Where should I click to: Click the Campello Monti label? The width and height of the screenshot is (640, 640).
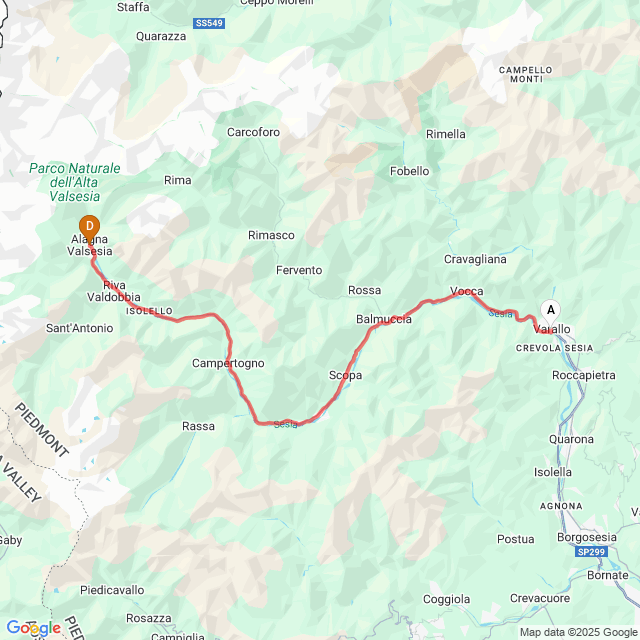(x=526, y=74)
